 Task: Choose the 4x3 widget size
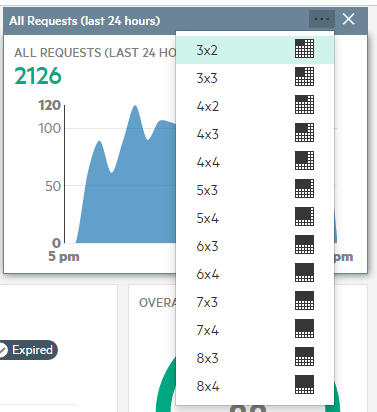tap(255, 134)
